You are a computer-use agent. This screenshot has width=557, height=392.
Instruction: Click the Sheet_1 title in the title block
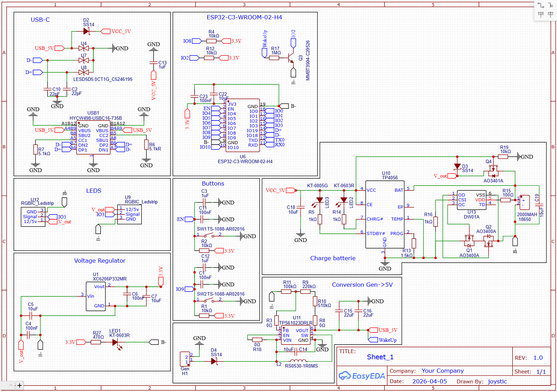pyautogui.click(x=380, y=357)
